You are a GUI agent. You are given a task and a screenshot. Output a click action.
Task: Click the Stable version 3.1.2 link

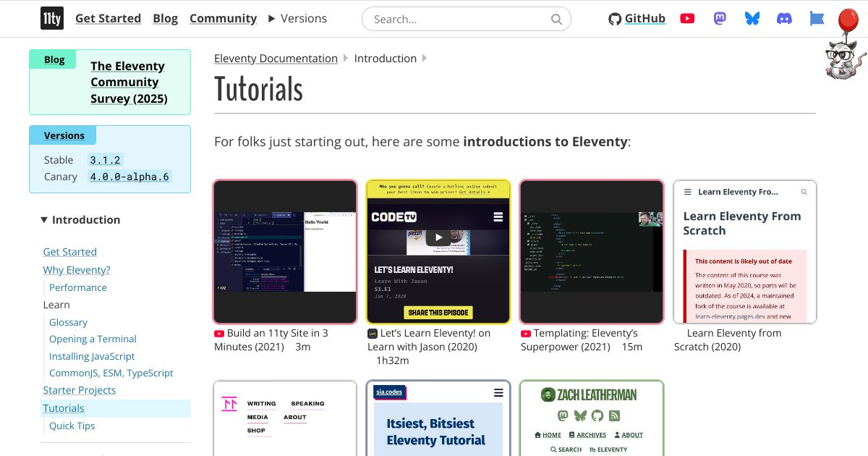pyautogui.click(x=106, y=159)
